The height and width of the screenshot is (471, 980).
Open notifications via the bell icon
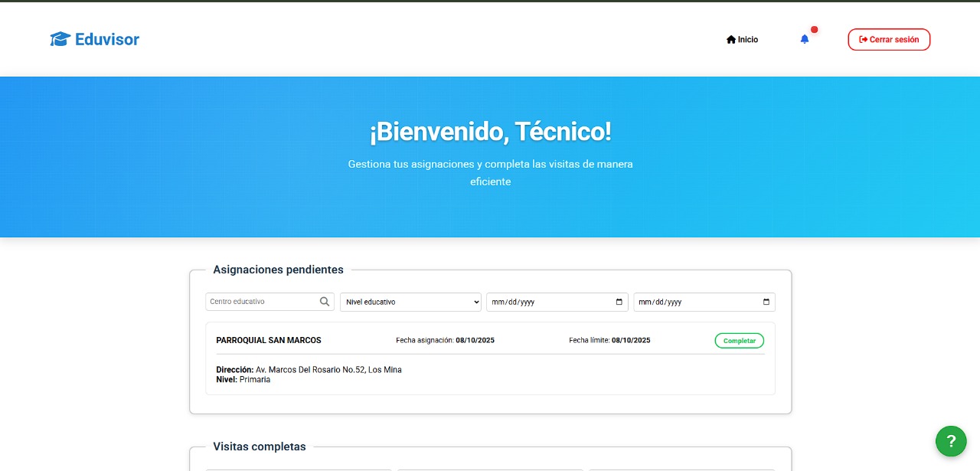(805, 39)
